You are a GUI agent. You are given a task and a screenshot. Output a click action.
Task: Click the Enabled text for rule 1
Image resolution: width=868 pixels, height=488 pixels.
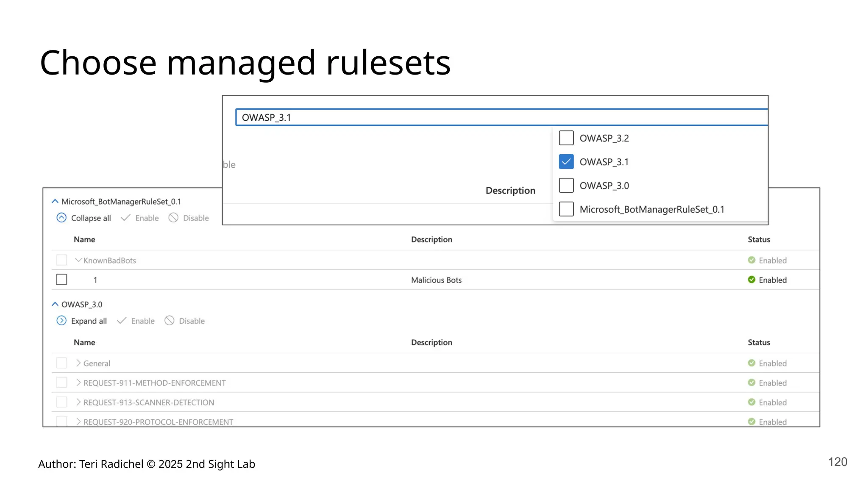point(773,280)
